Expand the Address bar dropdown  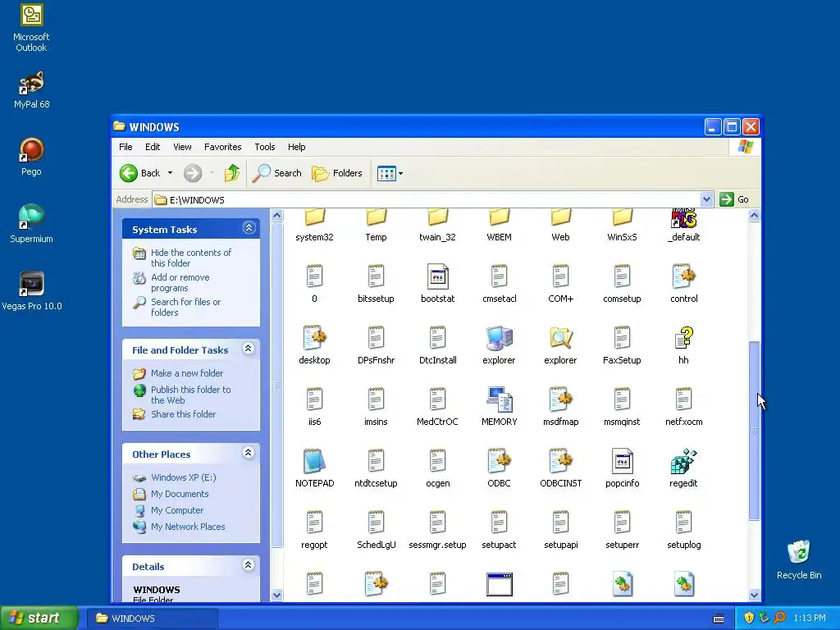tap(706, 199)
